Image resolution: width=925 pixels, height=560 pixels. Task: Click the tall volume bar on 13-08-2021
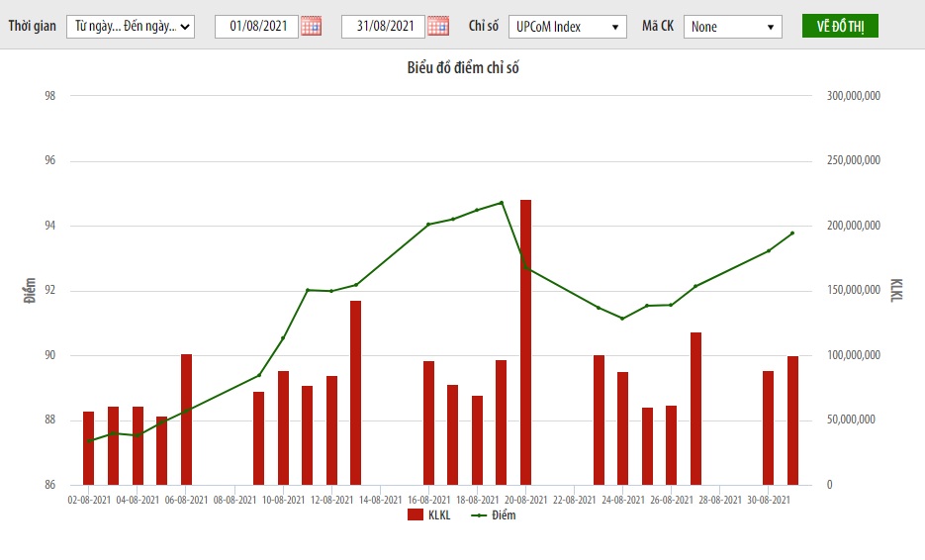(355, 393)
